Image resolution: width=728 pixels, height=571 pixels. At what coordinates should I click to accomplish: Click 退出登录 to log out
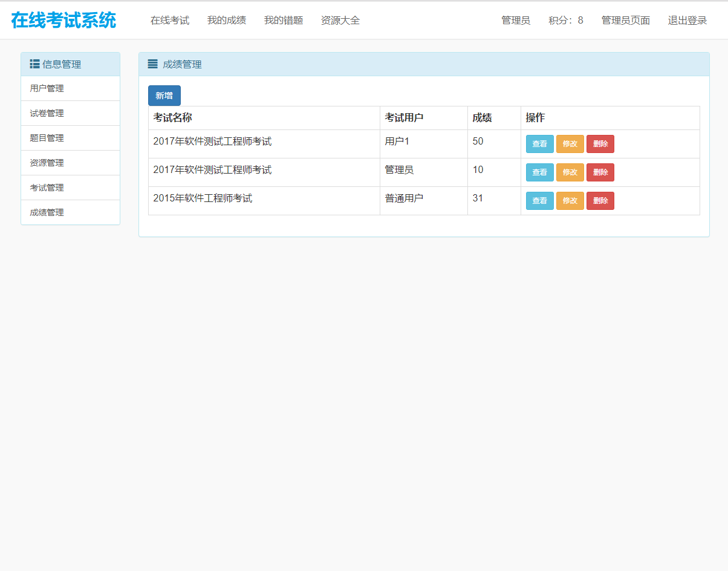pos(687,19)
